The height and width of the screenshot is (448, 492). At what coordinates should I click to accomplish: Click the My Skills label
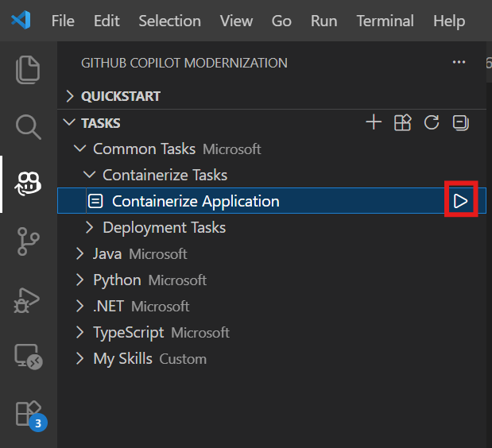(122, 359)
